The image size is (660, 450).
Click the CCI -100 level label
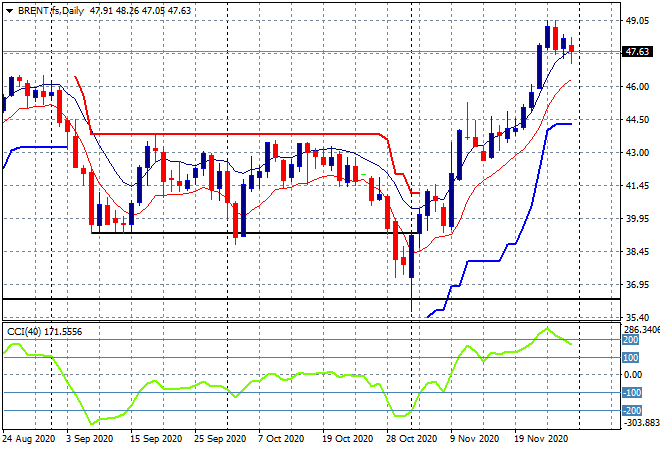click(x=632, y=393)
